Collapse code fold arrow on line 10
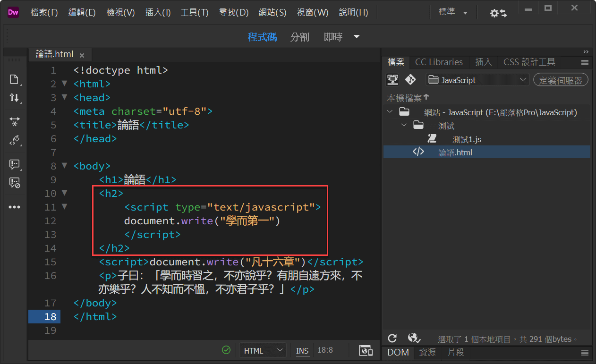The width and height of the screenshot is (596, 364). tap(65, 194)
